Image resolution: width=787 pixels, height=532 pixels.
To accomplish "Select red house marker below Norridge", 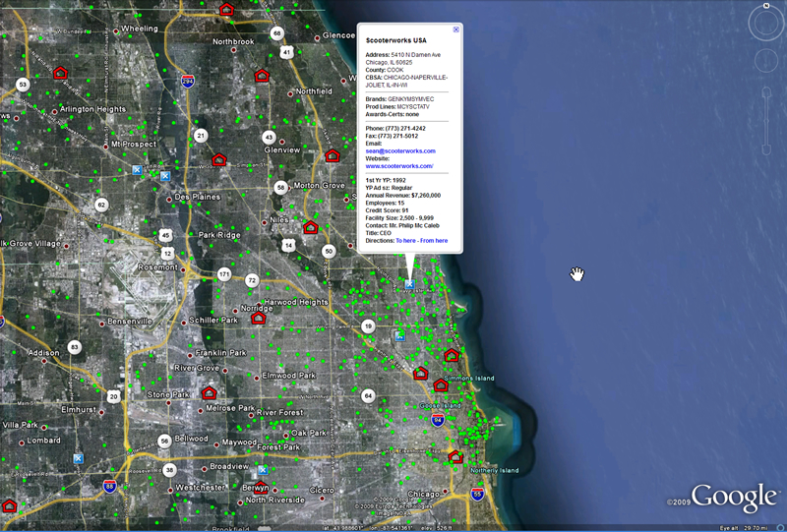I will coord(258,318).
